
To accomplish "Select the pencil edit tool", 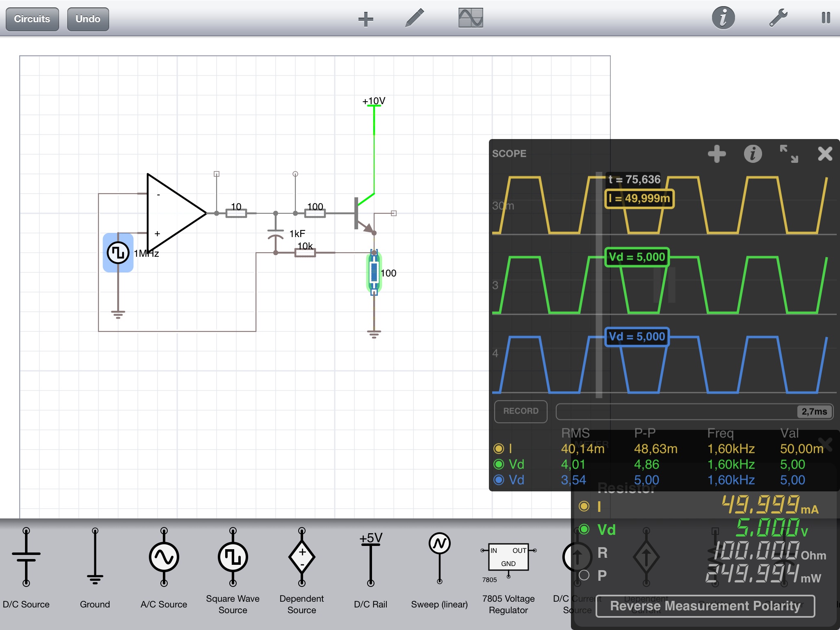I will coord(414,18).
